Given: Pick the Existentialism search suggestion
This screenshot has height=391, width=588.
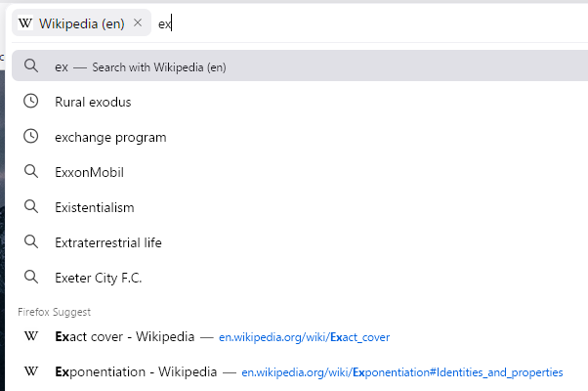Looking at the screenshot, I should [x=95, y=207].
